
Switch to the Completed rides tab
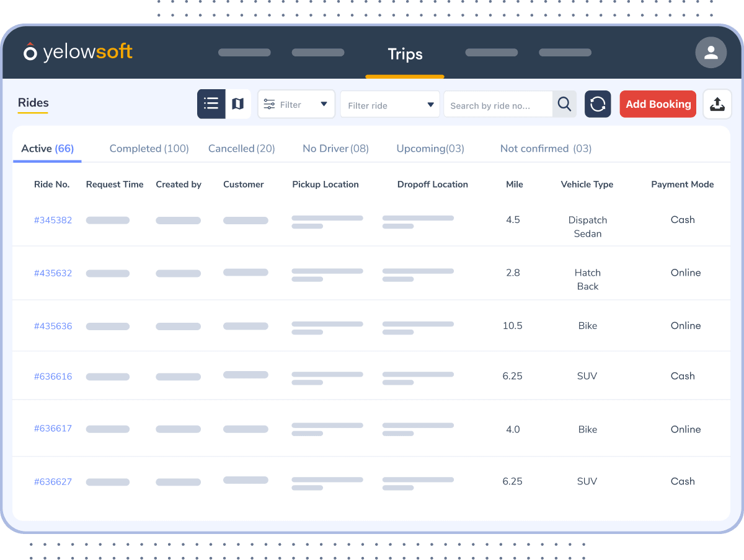149,149
